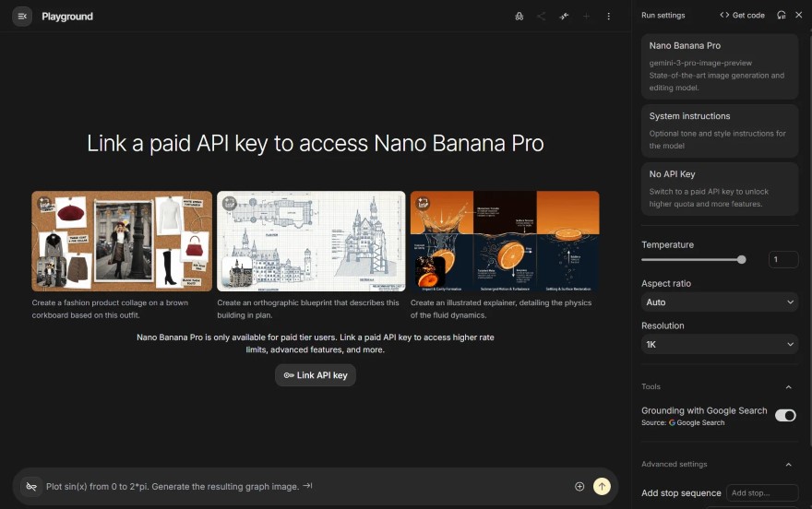The width and height of the screenshot is (812, 509).
Task: Open the three-dot more options menu
Action: click(608, 17)
